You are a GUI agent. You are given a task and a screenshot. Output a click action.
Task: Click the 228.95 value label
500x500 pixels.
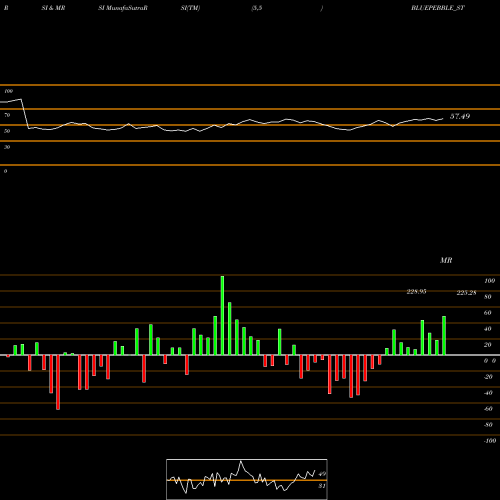tap(416, 292)
